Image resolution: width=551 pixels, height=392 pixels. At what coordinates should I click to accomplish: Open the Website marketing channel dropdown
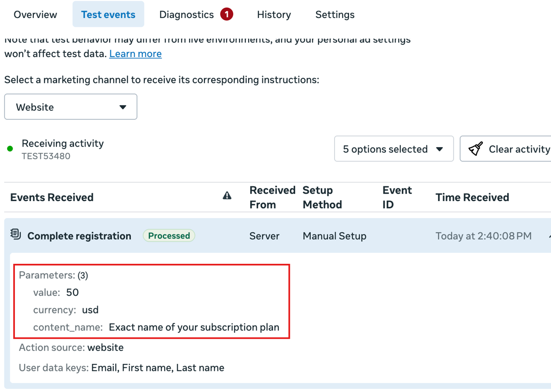pyautogui.click(x=71, y=107)
